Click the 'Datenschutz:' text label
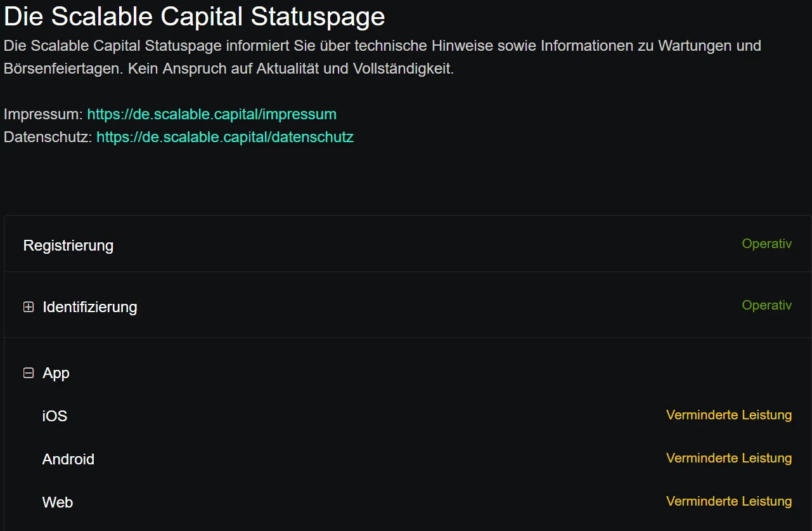 [48, 137]
